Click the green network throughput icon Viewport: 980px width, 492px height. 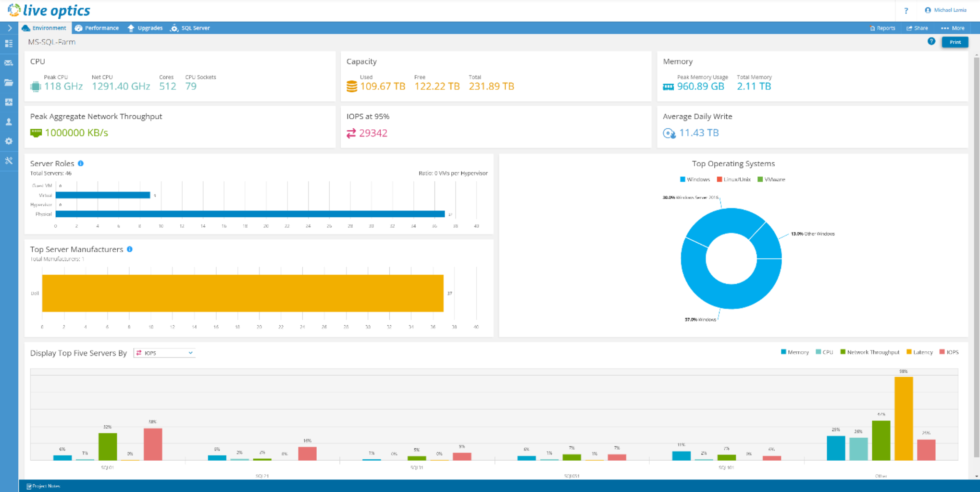36,133
